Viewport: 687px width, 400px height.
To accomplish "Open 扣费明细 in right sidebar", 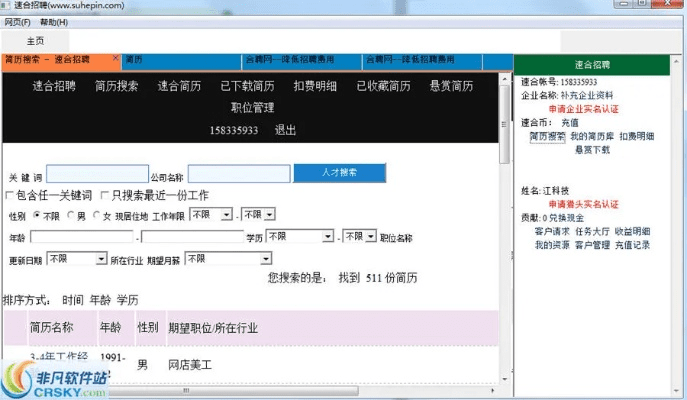I will 637,136.
